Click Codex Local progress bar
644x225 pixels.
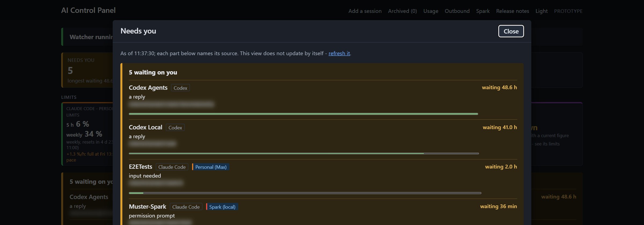[x=304, y=153]
